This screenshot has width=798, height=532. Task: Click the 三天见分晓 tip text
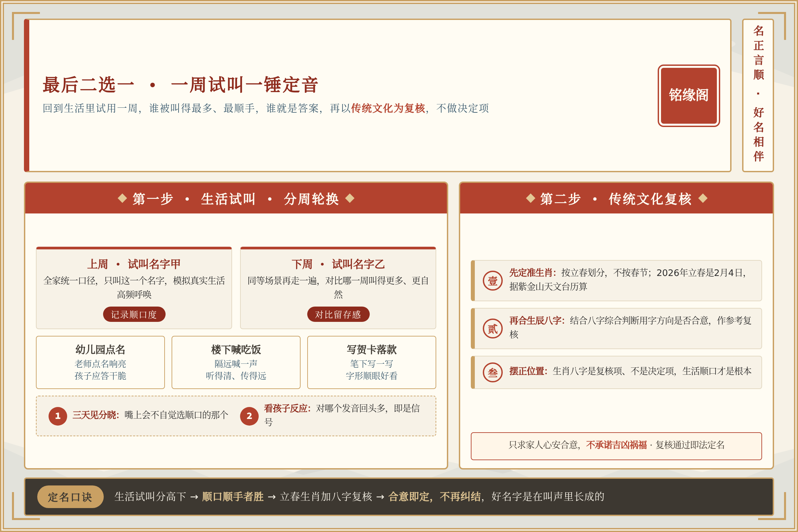pyautogui.click(x=150, y=415)
